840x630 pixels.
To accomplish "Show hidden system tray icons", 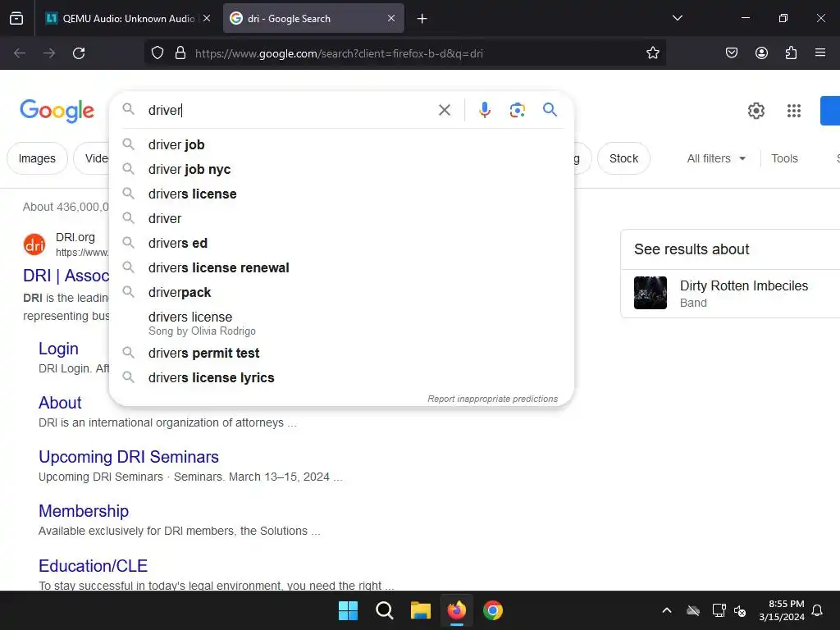I will click(667, 610).
